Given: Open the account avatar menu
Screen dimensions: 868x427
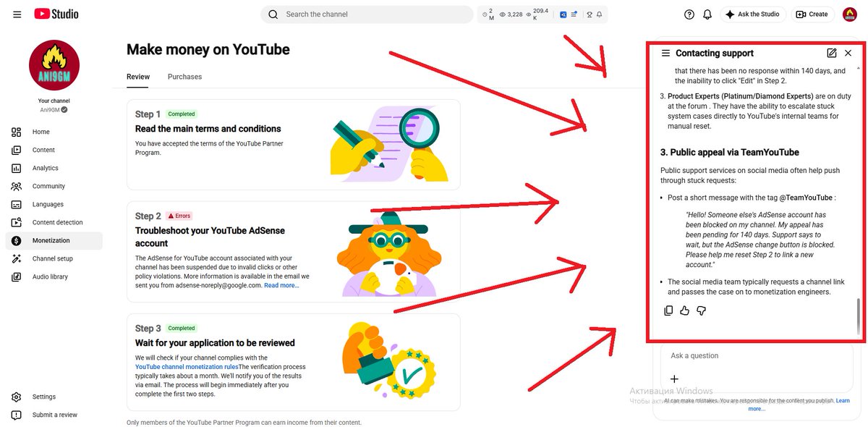Looking at the screenshot, I should click(x=849, y=14).
